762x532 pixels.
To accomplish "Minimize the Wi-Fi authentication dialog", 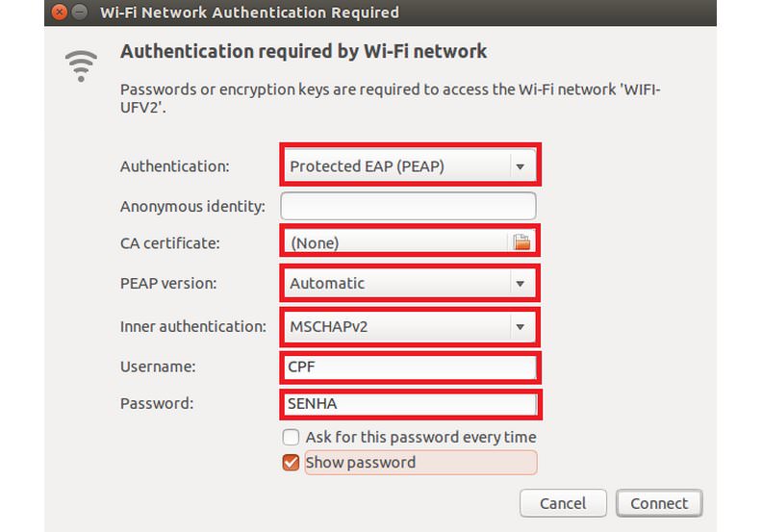I will (80, 12).
